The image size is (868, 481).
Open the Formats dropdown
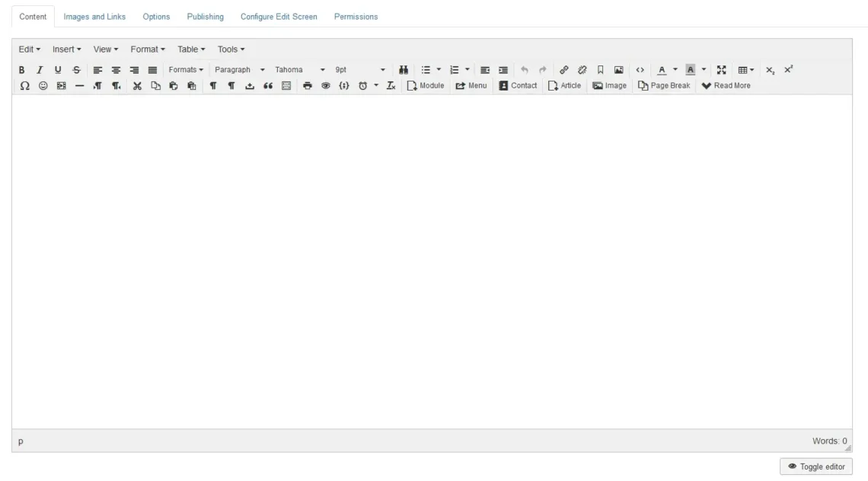click(187, 68)
